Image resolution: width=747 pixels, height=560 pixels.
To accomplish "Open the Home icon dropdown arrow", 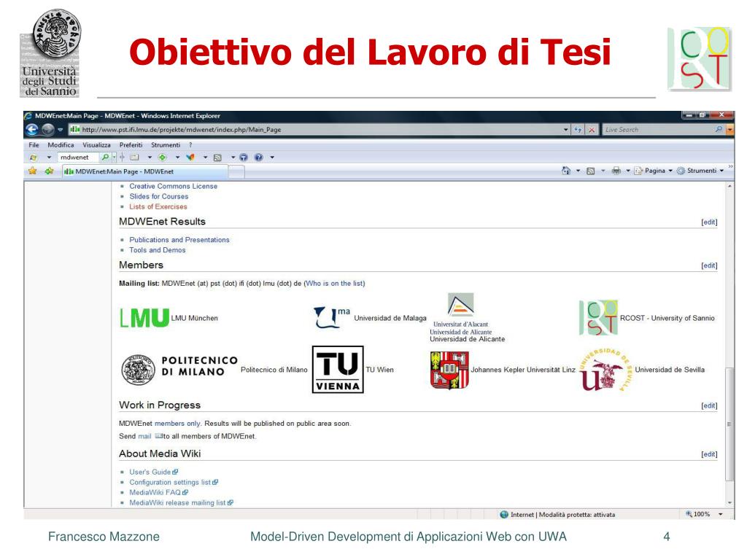I will 578,171.
